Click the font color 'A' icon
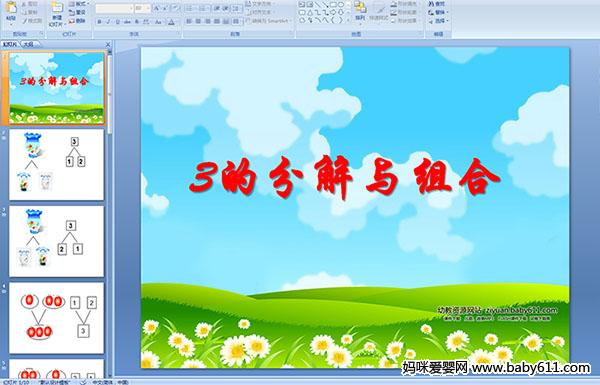Viewport: 600px width, 385px height. tap(171, 22)
